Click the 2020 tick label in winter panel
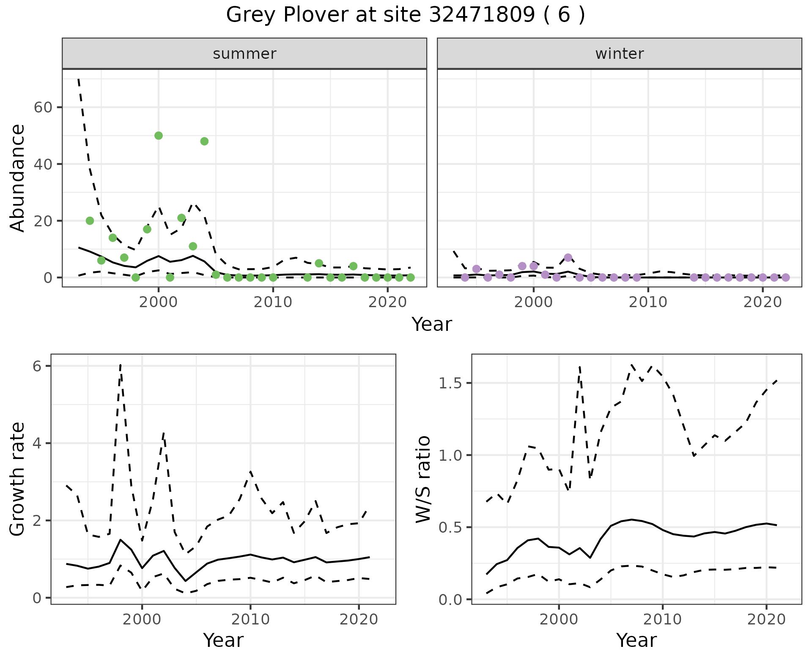812x660 pixels. point(763,302)
